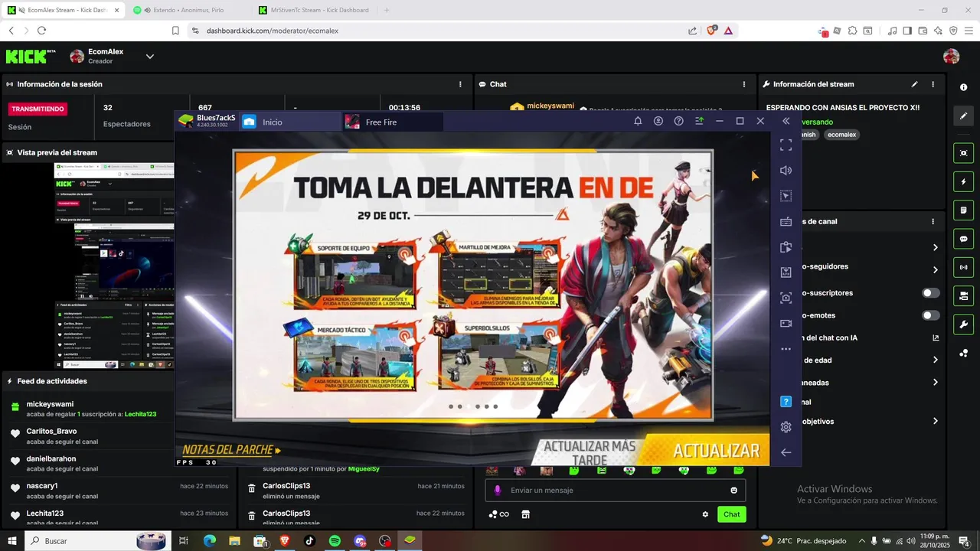
Task: Open EcomAlex channel dropdown arrow
Action: pos(150,56)
